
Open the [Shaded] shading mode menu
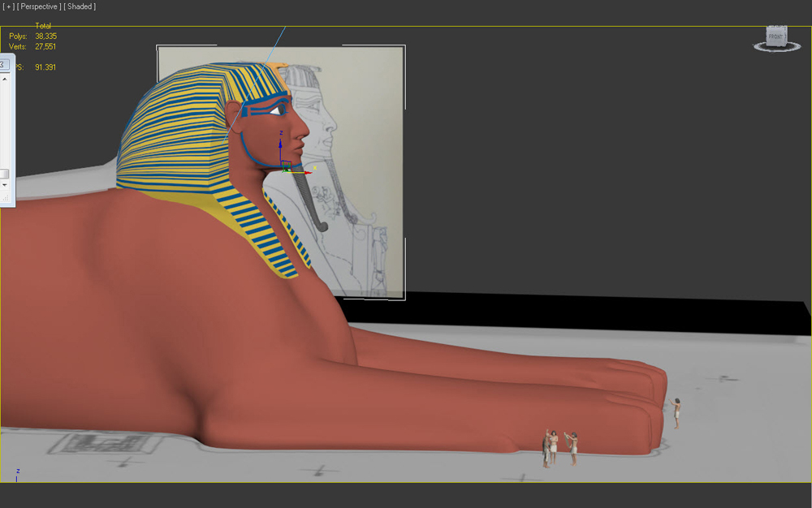pos(80,6)
